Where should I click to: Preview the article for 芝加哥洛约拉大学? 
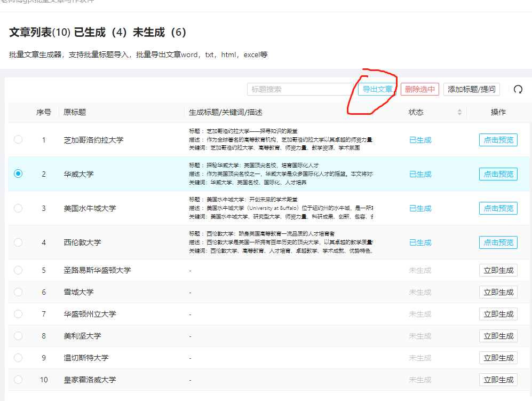pyautogui.click(x=498, y=139)
